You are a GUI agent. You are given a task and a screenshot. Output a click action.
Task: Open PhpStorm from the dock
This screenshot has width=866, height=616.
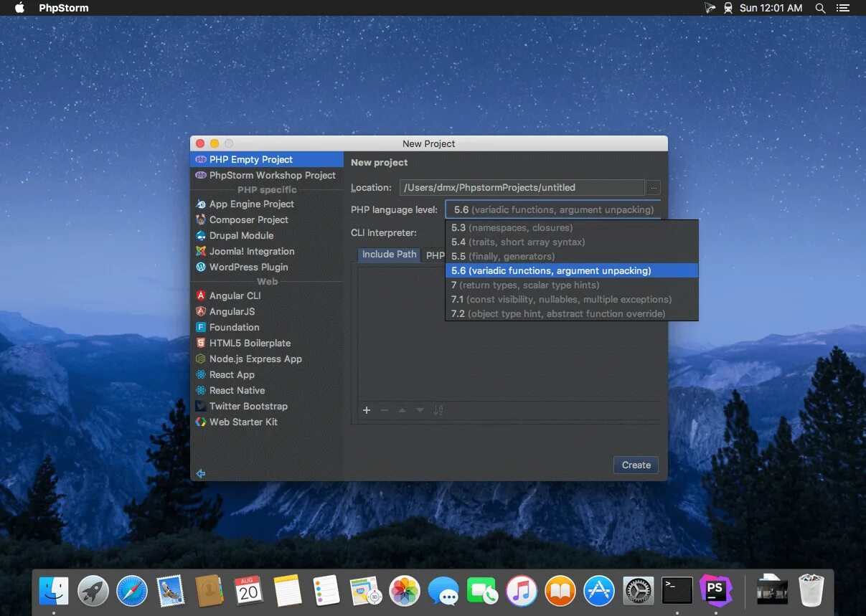click(715, 590)
